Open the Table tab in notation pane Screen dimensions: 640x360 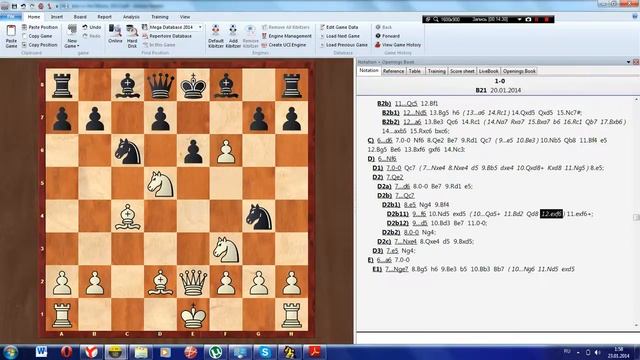point(415,71)
